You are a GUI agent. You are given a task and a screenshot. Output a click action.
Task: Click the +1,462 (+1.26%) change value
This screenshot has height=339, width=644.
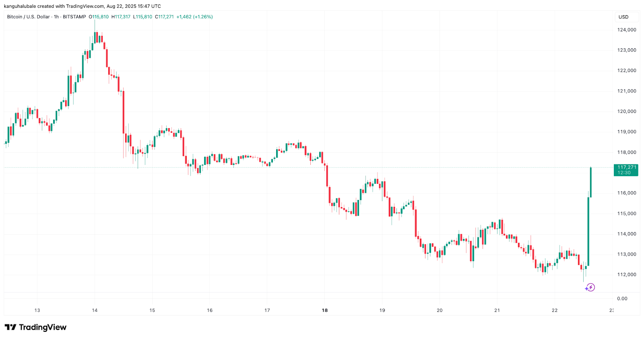coord(194,17)
